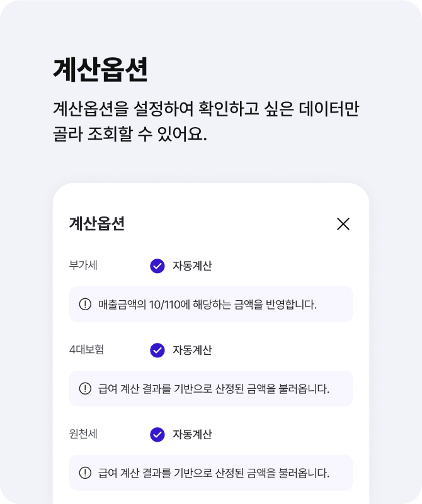Select the 원천세 row label
This screenshot has width=422, height=504.
point(83,434)
